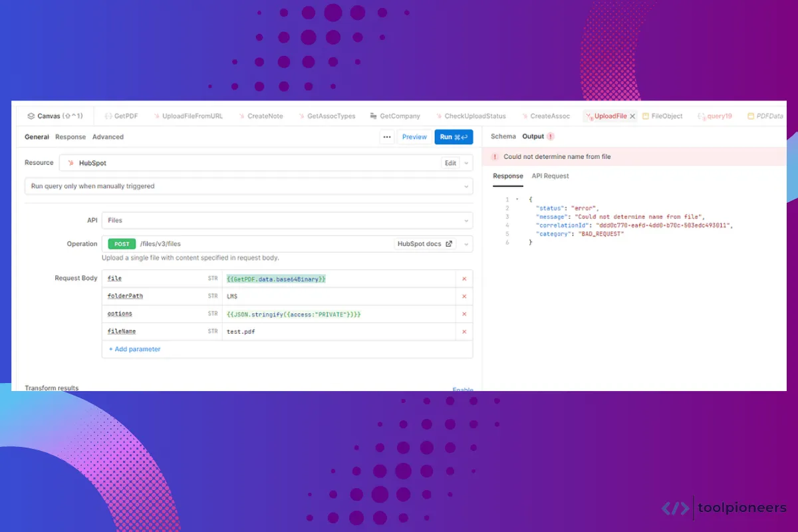
Task: Select the CreateAssoc query tab
Action: 545,116
